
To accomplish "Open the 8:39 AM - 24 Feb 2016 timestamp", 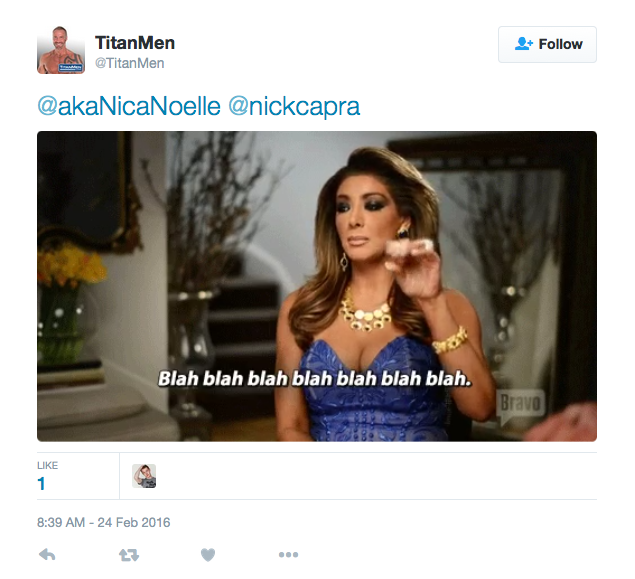I will tap(104, 522).
